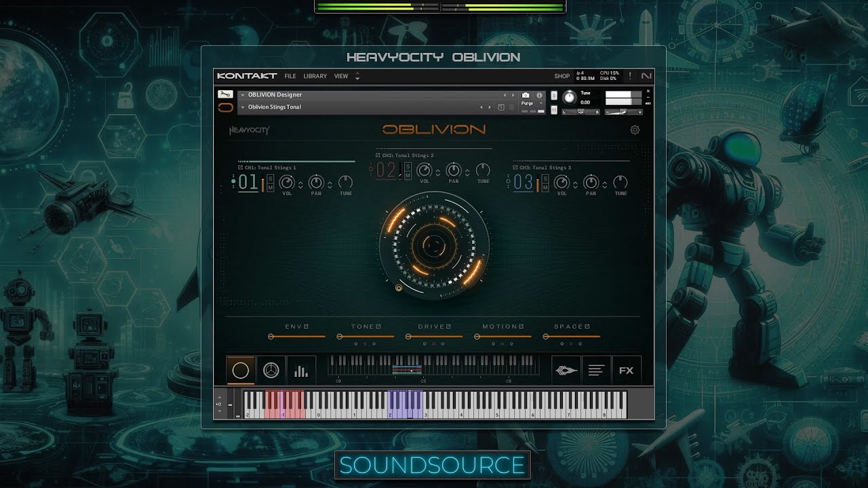
Task: Go to previous instrument beside OBLIVION Designer
Action: (505, 95)
